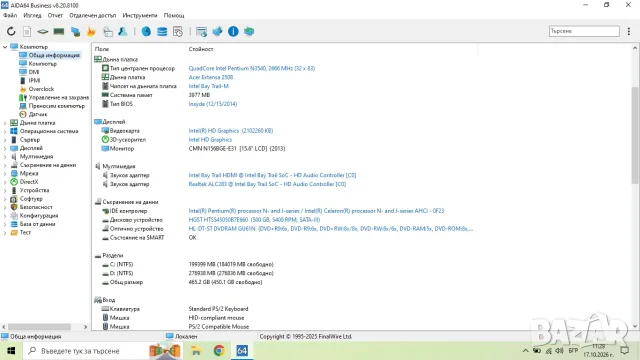The width and height of the screenshot is (640, 360).
Task: Open the Отчет menu
Action: click(x=55, y=16)
